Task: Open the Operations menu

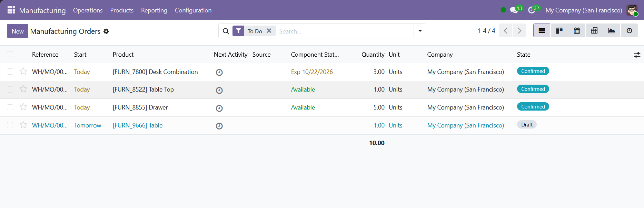Action: (88, 10)
